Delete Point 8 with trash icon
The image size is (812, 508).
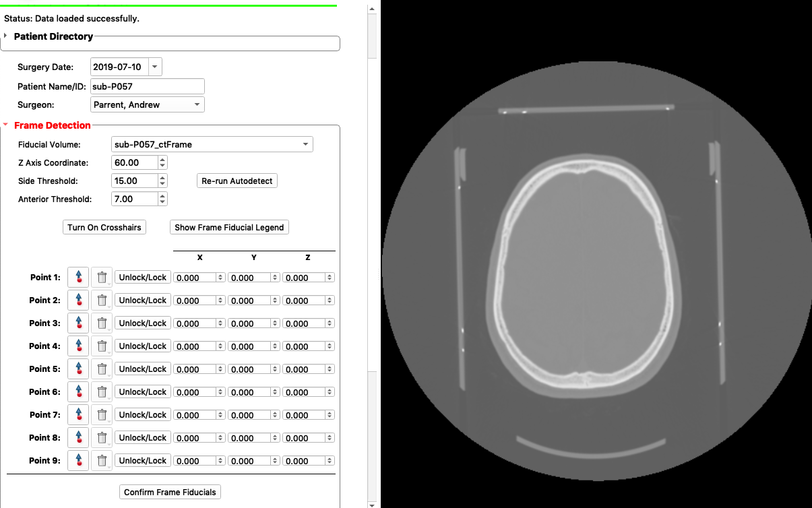(102, 438)
